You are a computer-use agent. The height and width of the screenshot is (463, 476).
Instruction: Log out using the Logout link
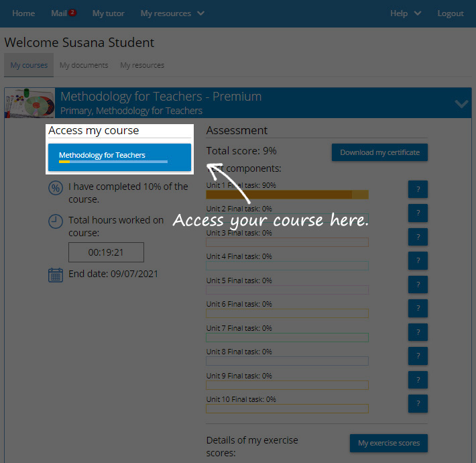click(450, 13)
